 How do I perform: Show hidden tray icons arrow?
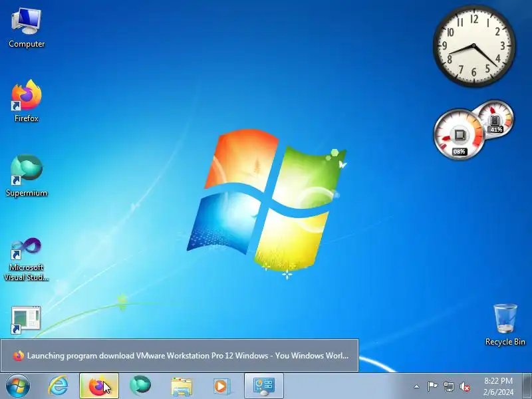416,386
